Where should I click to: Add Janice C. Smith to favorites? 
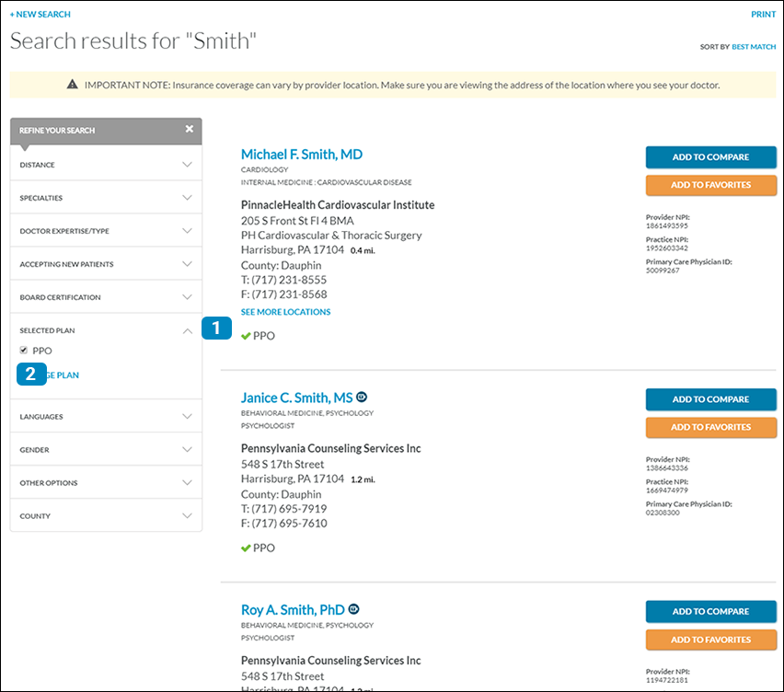[x=710, y=427]
